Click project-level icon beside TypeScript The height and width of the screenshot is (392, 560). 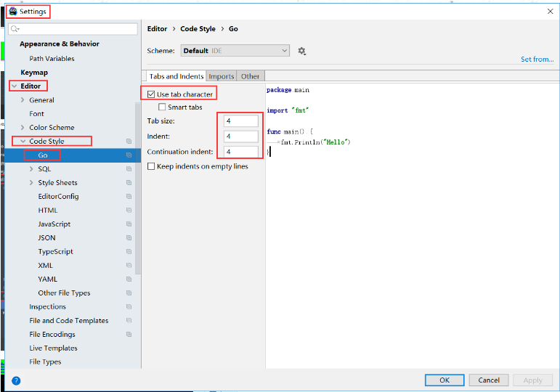(129, 252)
